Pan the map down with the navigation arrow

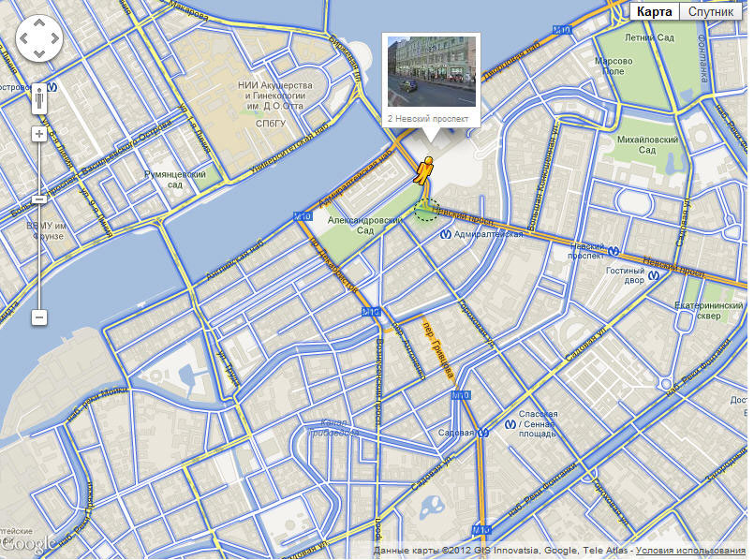pos(39,53)
